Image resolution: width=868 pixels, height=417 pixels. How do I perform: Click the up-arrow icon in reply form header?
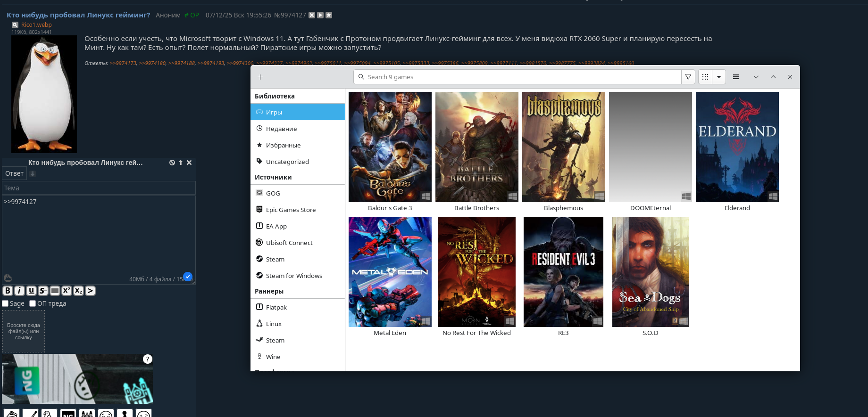[181, 163]
